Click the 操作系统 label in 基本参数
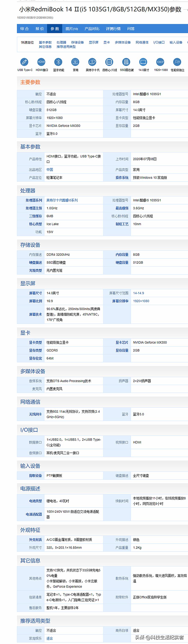 [x=122, y=178]
